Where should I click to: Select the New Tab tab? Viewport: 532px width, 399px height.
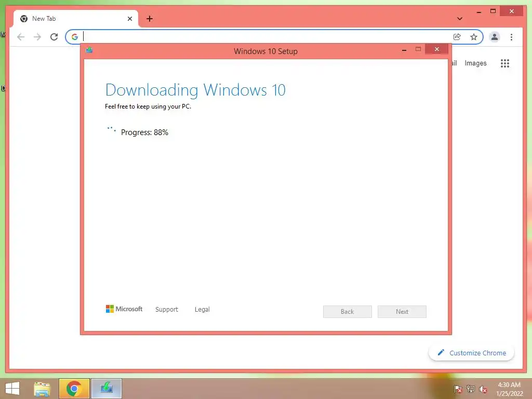point(76,19)
